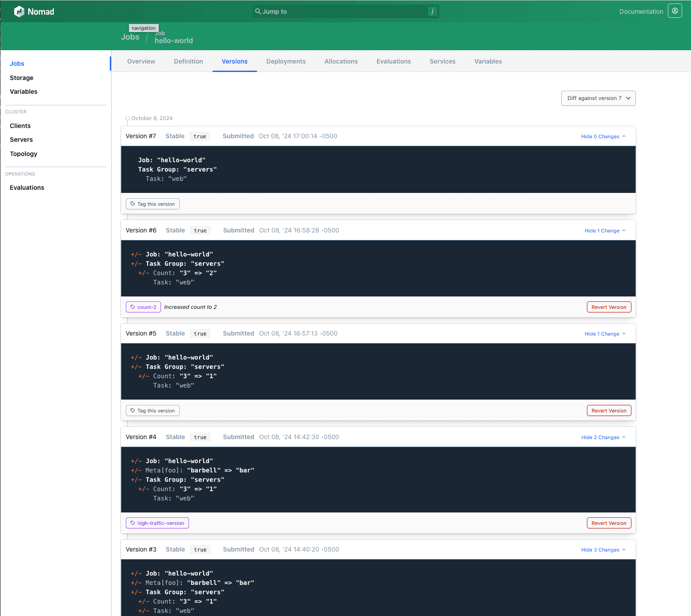Screen dimensions: 691x616
Task: Click the Version #4 heading
Action: [x=141, y=437]
